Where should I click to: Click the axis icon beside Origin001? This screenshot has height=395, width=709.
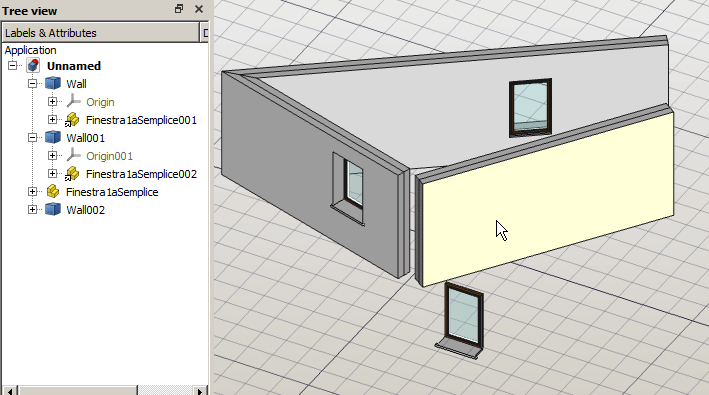73,155
